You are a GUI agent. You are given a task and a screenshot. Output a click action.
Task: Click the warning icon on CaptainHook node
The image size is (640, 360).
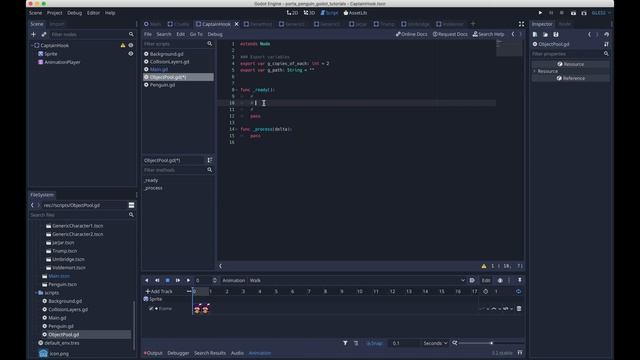coord(123,45)
